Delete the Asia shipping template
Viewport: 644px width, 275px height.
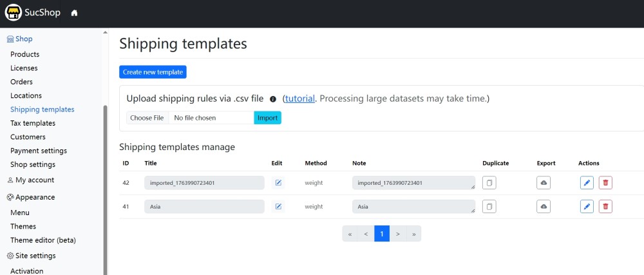pos(605,207)
